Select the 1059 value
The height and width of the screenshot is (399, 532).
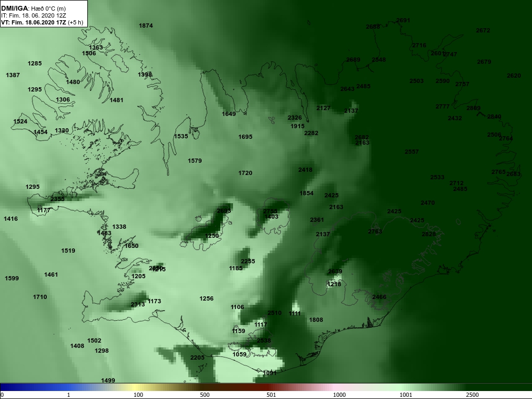click(239, 354)
